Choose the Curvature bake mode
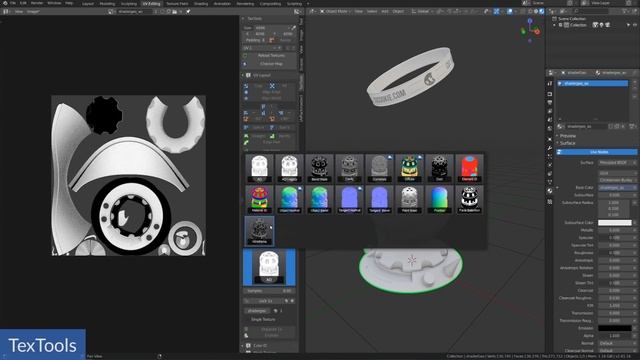 [379, 168]
